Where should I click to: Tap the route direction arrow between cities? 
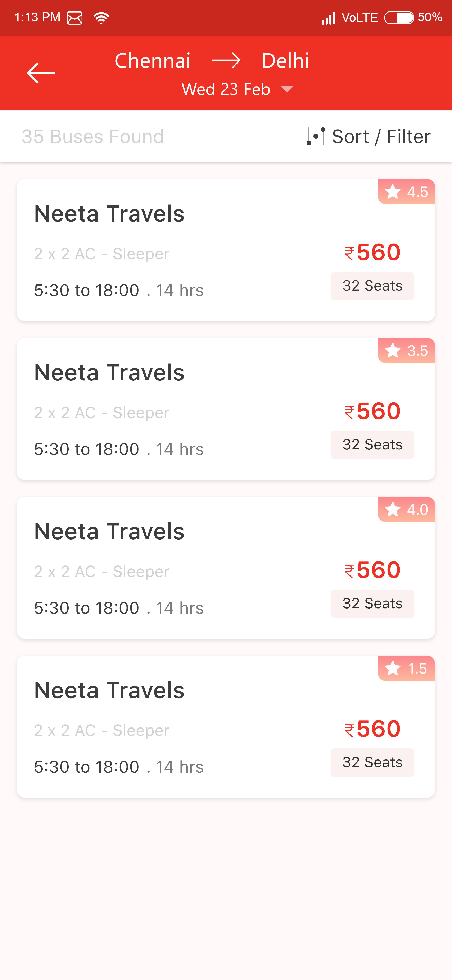226,60
